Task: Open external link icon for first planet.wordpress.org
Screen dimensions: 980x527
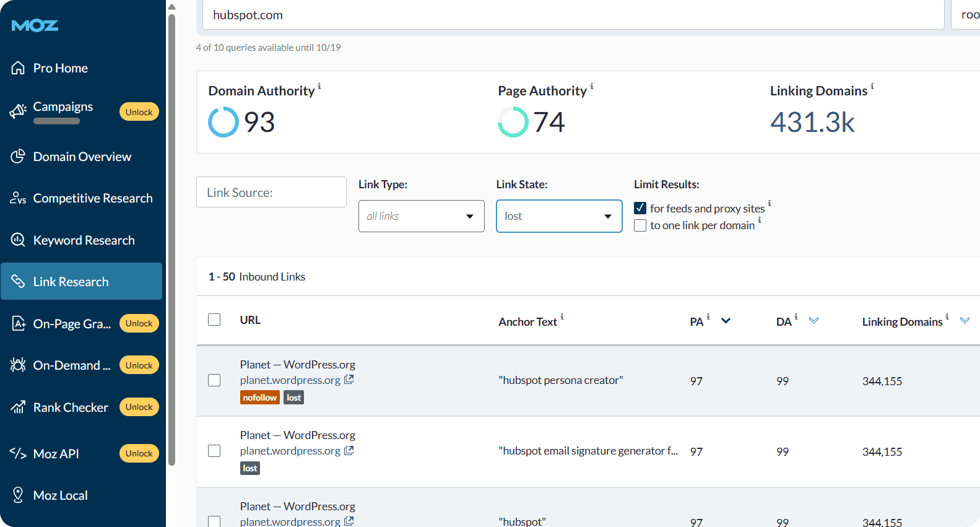Action: (x=349, y=380)
